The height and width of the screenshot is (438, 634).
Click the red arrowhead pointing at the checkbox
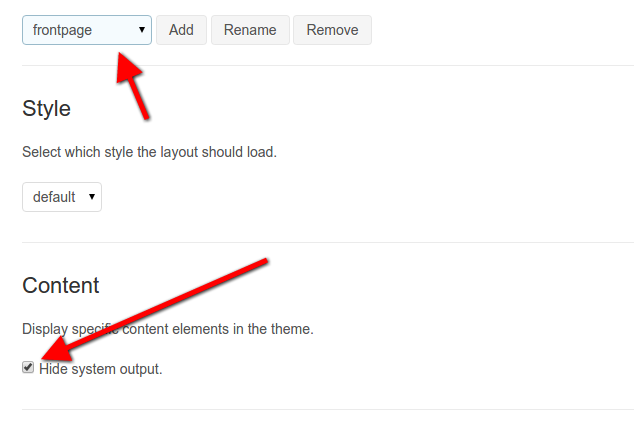pyautogui.click(x=57, y=351)
